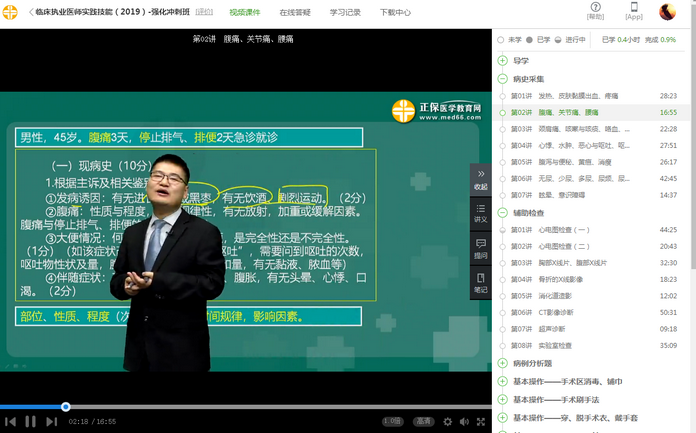Switch the 高清 video quality setting
Screen dimensions: 696x433
423,422
